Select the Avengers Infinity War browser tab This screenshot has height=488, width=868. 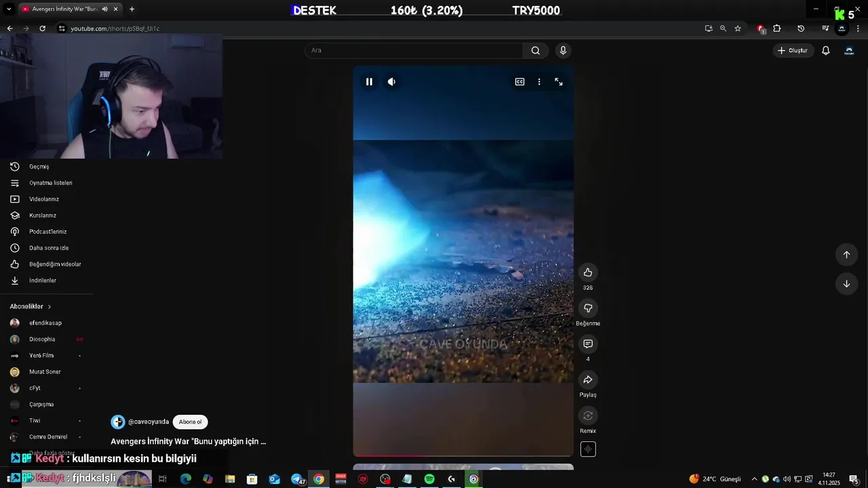click(64, 9)
